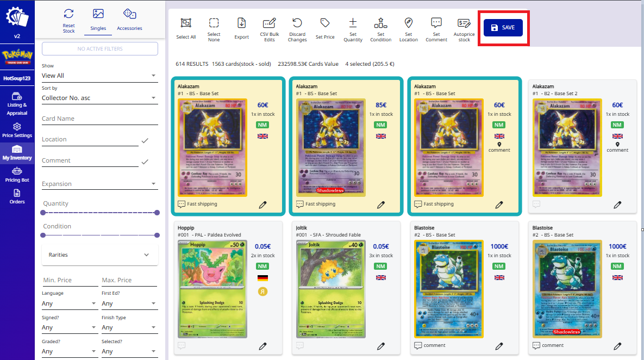Click Set Condition icon
644x360 pixels.
[x=381, y=23]
